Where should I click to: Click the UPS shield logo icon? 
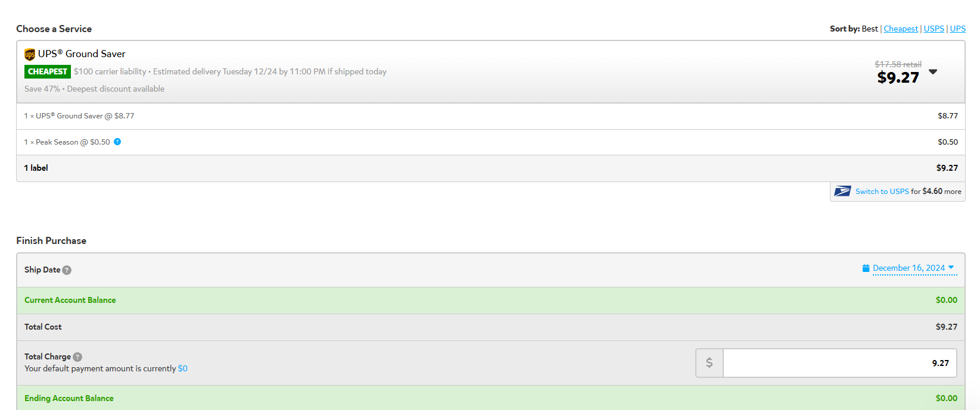pyautogui.click(x=30, y=55)
